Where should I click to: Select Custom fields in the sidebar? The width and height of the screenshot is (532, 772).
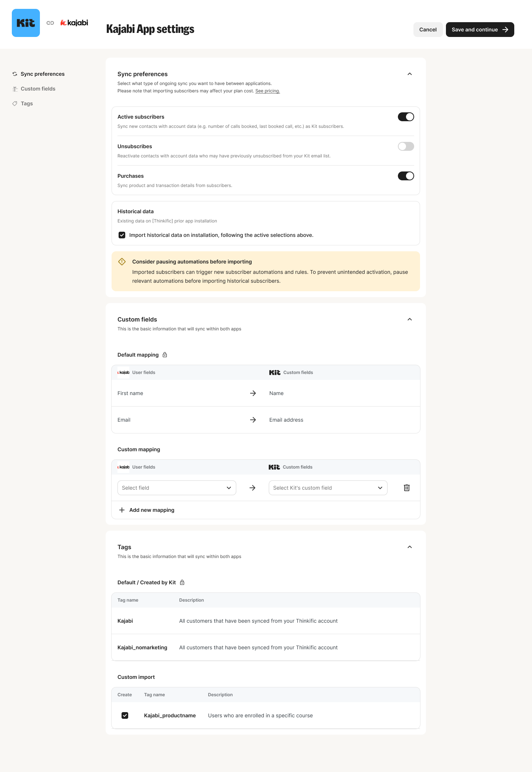pos(38,89)
